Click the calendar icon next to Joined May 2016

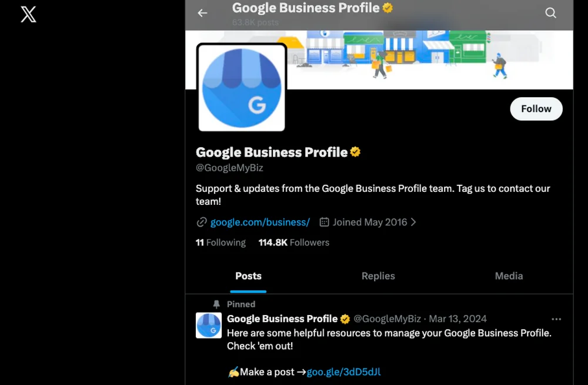324,222
